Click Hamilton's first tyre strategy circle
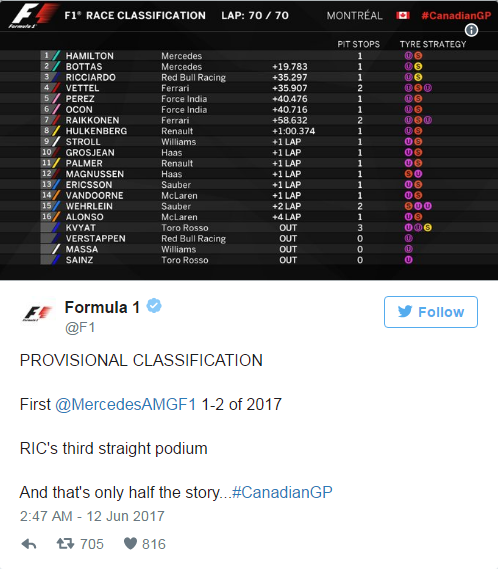 [x=408, y=56]
